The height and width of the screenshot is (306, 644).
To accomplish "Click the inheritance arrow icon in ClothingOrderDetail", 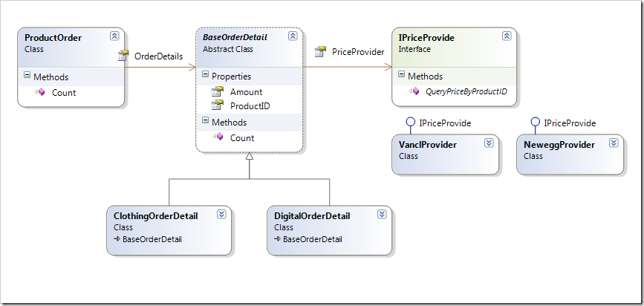I will point(117,239).
